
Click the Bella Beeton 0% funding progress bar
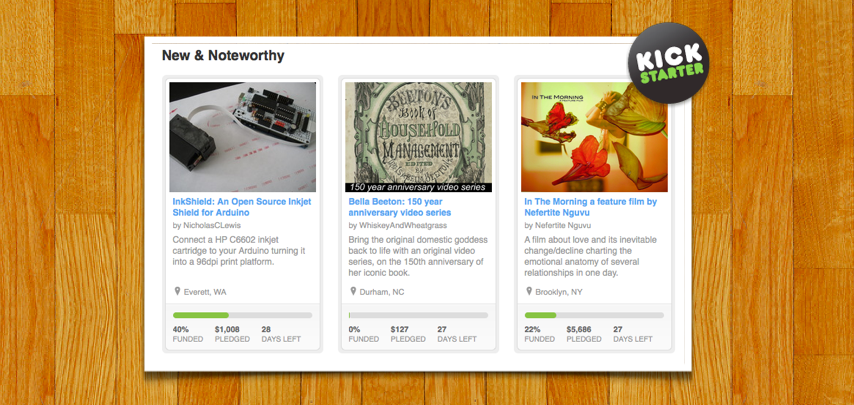[419, 315]
